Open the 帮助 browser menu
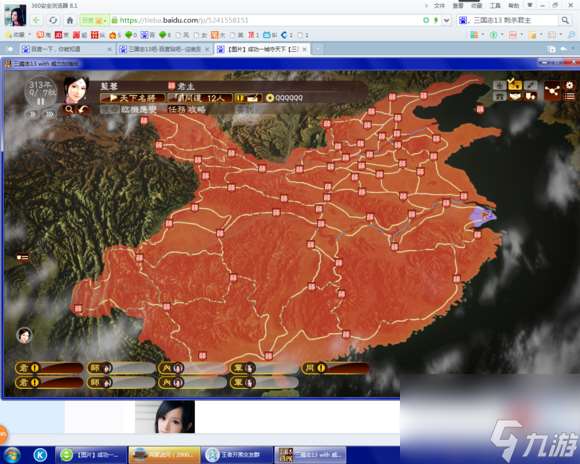 click(513, 5)
